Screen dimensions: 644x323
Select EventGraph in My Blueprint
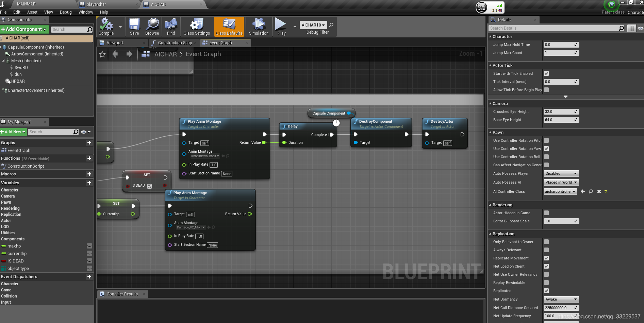click(x=19, y=151)
